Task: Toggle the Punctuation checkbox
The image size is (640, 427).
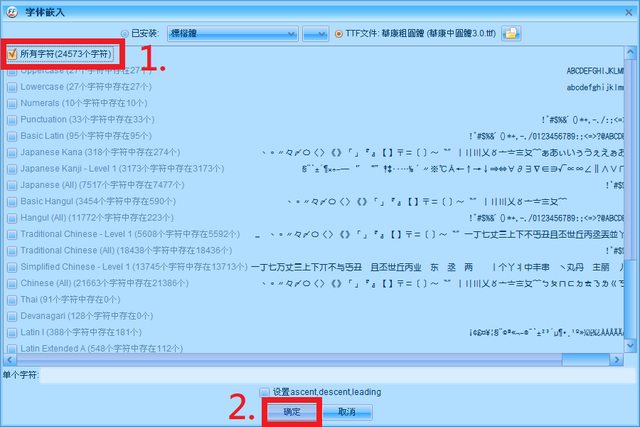Action: [12, 119]
